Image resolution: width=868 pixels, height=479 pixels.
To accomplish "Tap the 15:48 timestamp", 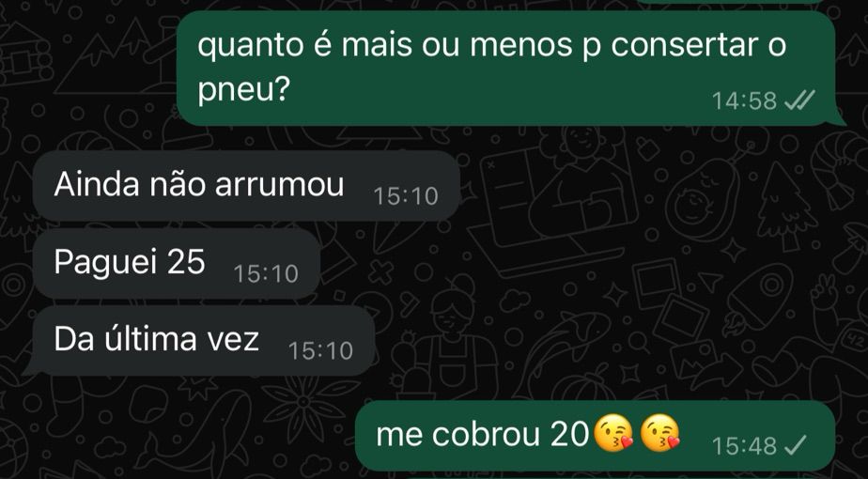I will click(745, 446).
